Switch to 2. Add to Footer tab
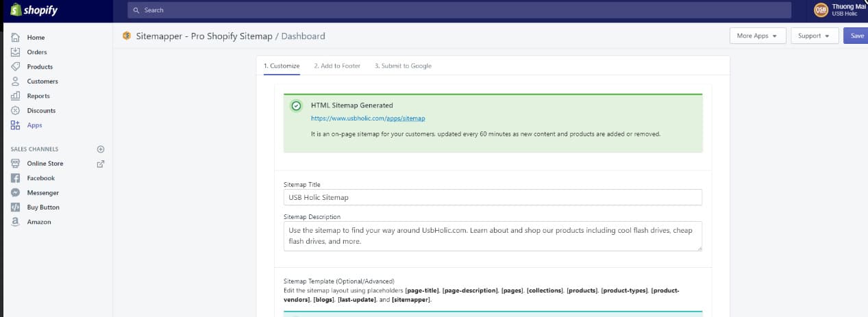Screen dimensions: 868x317 337,66
